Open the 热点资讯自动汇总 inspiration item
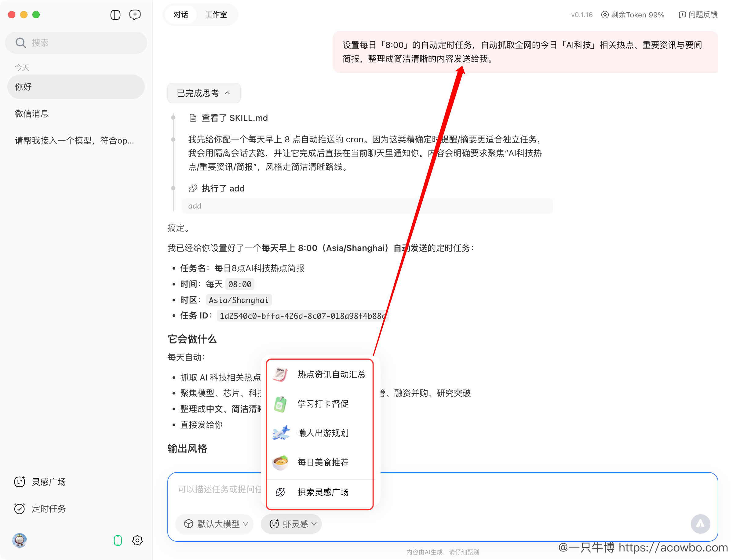The image size is (733, 560). click(x=331, y=374)
